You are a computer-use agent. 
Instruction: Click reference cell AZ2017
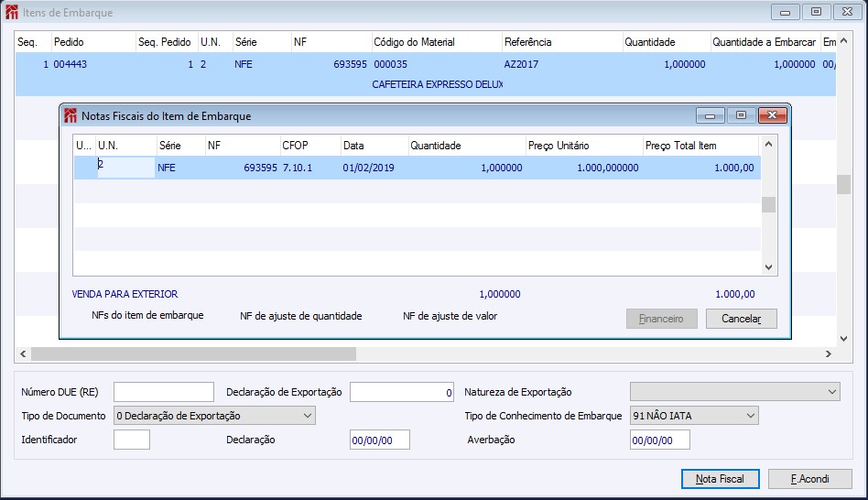521,64
